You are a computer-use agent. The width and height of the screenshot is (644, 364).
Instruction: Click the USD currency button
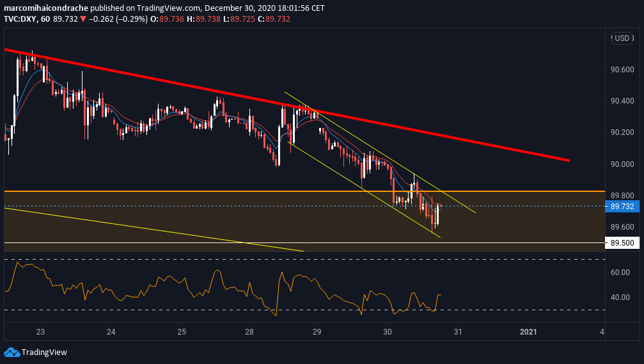point(622,38)
